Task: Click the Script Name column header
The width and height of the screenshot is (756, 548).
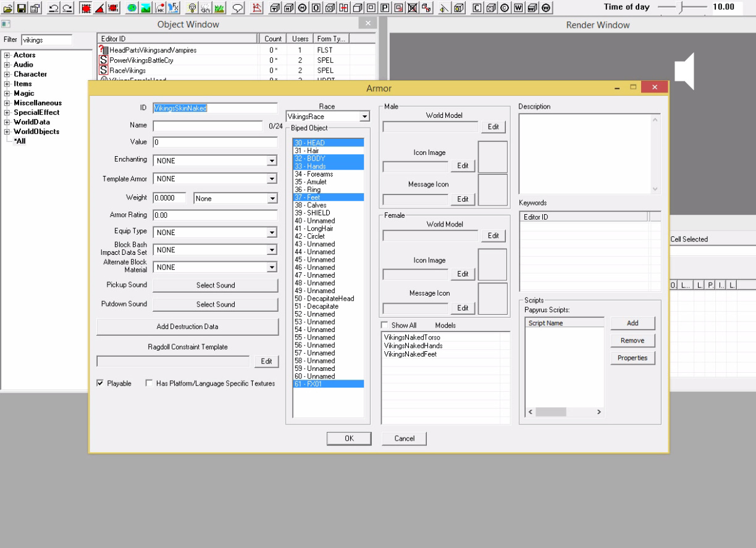Action: click(x=565, y=323)
